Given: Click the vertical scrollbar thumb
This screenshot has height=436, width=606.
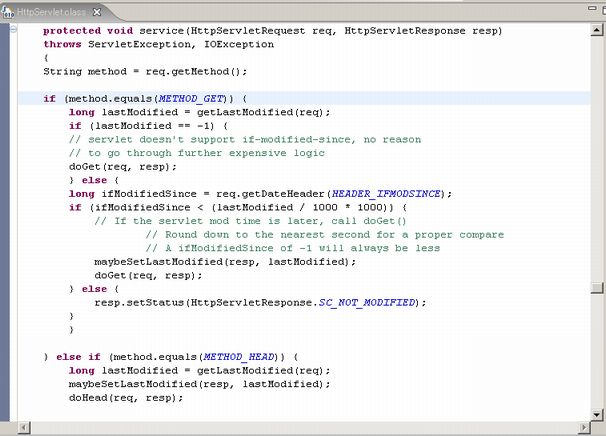Looking at the screenshot, I should pos(597,288).
